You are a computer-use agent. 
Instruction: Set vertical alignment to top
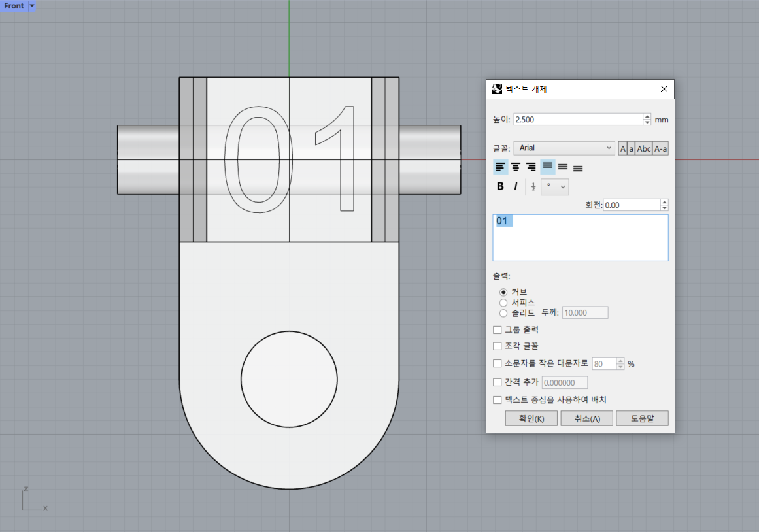(x=547, y=167)
